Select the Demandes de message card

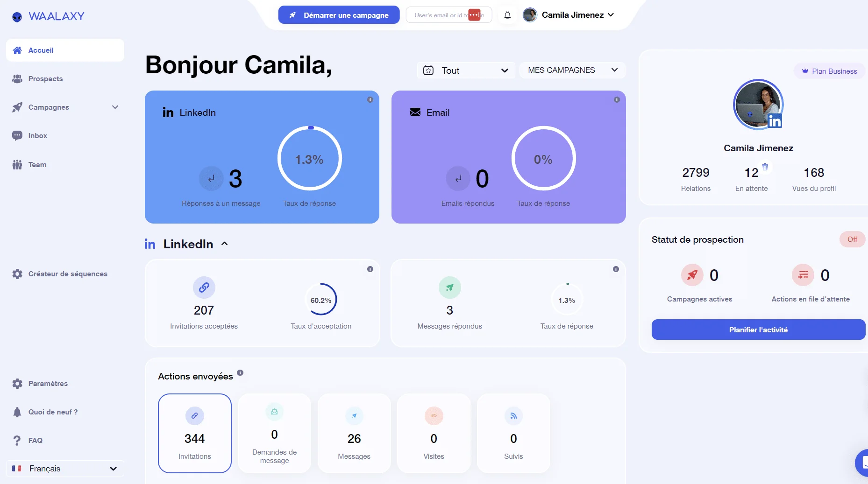pos(275,433)
